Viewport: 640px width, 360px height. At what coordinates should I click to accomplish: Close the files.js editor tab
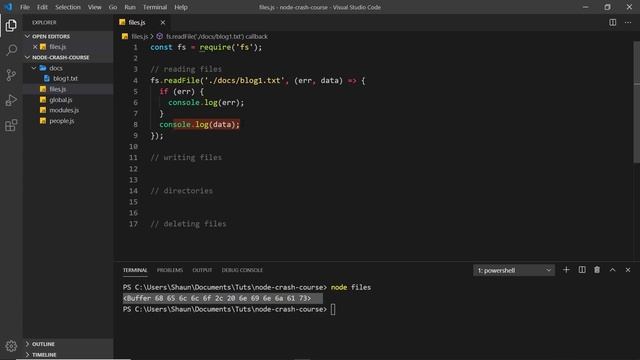[x=162, y=22]
